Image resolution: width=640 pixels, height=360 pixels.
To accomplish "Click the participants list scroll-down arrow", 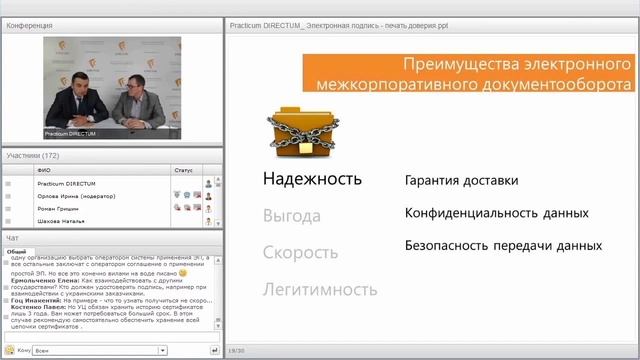I will [x=218, y=223].
